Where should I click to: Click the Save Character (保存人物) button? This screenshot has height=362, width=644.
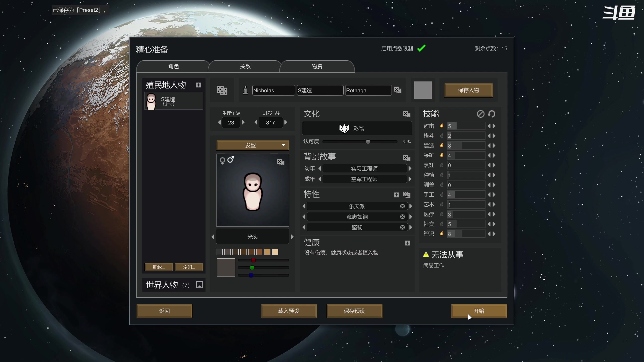[x=468, y=90]
